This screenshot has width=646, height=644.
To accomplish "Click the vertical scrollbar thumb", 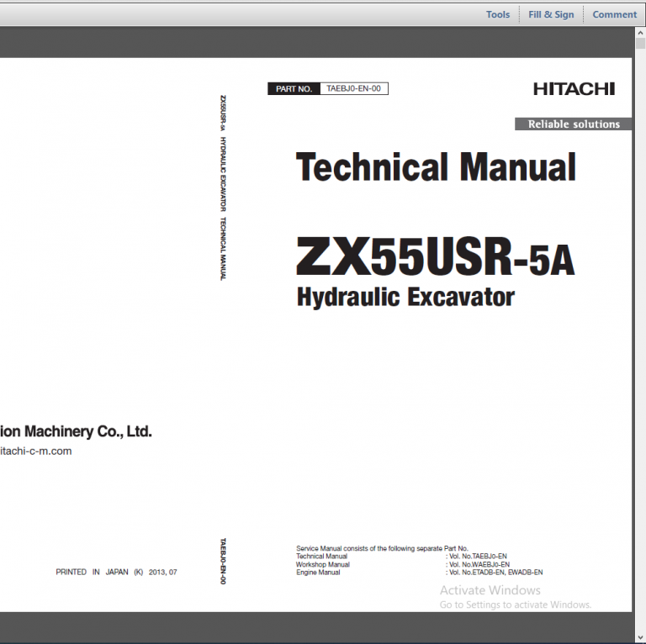I will (x=640, y=43).
